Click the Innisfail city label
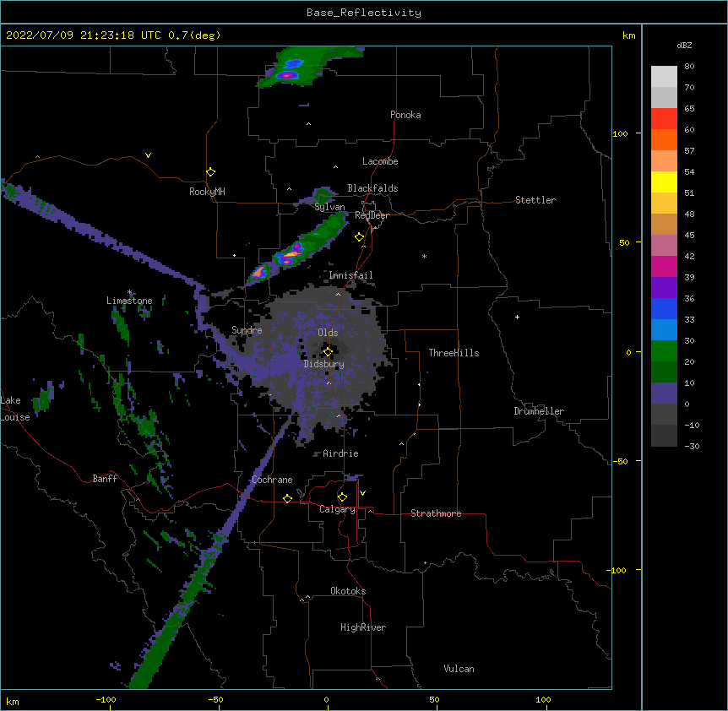728x711 pixels. [x=350, y=275]
